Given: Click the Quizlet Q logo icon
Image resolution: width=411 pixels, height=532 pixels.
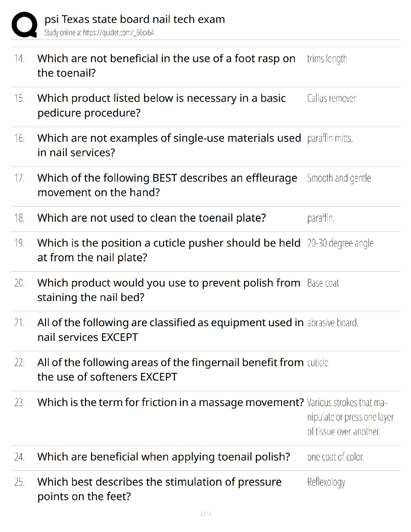Looking at the screenshot, I should coord(24,25).
